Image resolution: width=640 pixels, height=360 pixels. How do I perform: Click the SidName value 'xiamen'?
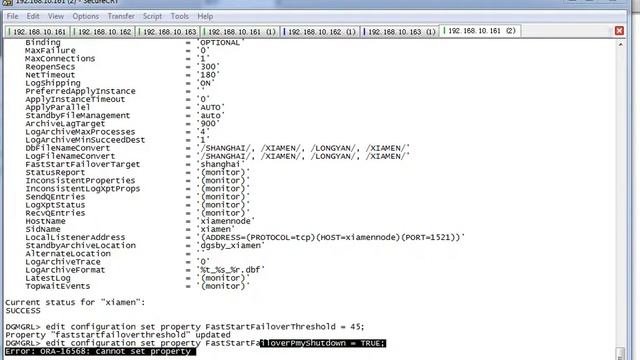[x=216, y=229]
